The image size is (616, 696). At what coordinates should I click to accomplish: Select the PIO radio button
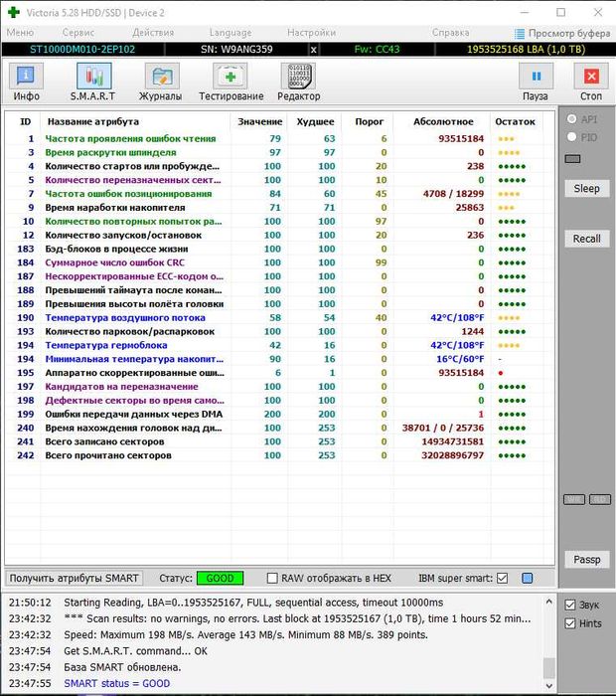pyautogui.click(x=571, y=137)
